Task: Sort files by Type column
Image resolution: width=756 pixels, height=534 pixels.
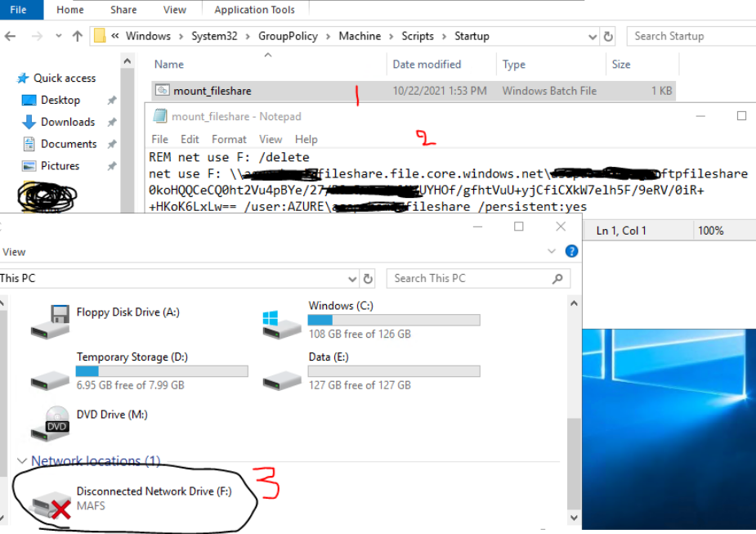Action: pos(513,64)
